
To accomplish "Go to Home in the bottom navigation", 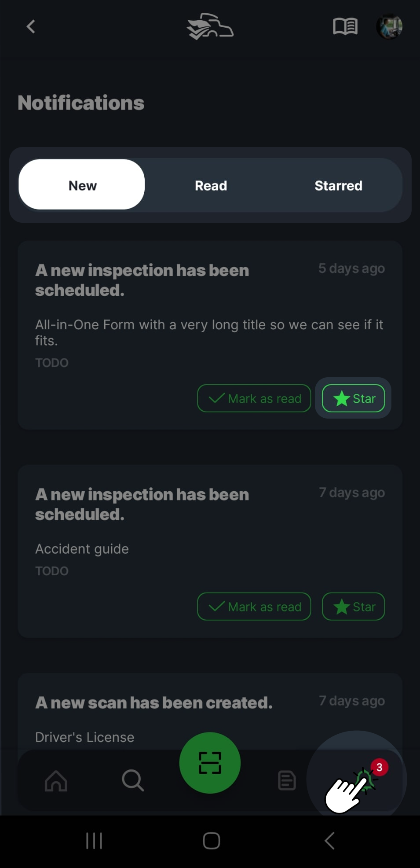I will pos(56,780).
